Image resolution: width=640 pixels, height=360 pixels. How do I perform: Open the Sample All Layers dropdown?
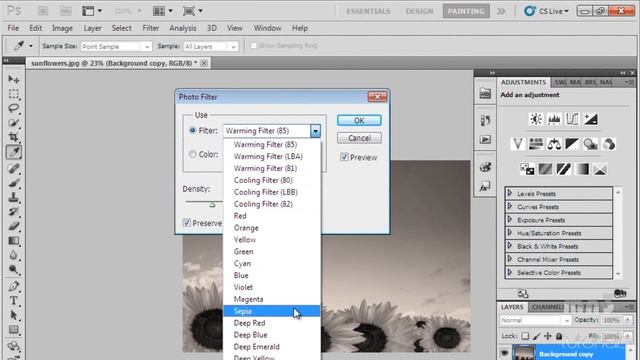click(x=211, y=47)
